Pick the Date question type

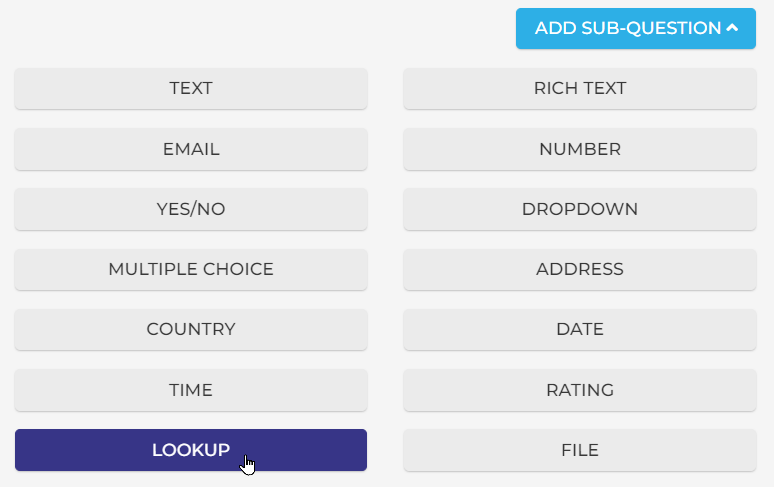580,329
